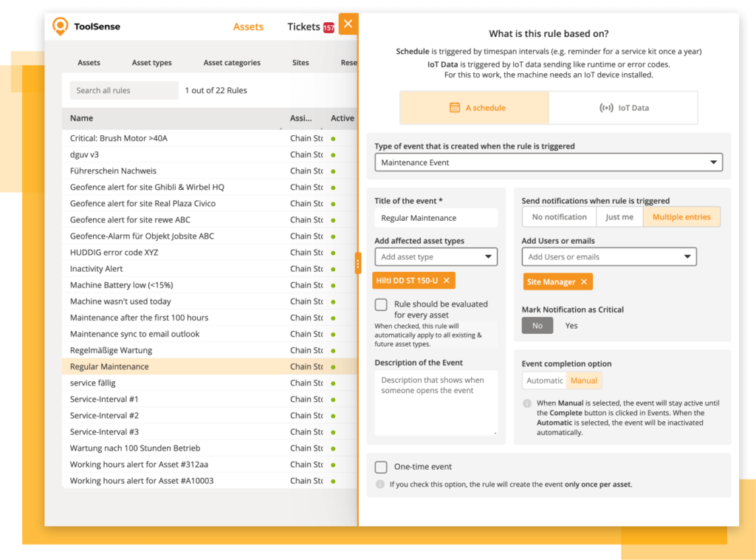
Task: Click the ToolSense logo icon
Action: (x=60, y=27)
